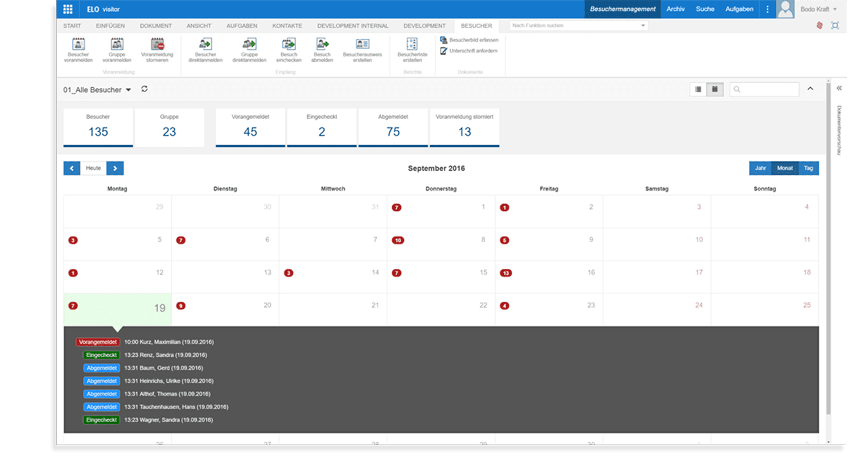Switch to list view layout
Screen dimensions: 868x466
pyautogui.click(x=698, y=89)
